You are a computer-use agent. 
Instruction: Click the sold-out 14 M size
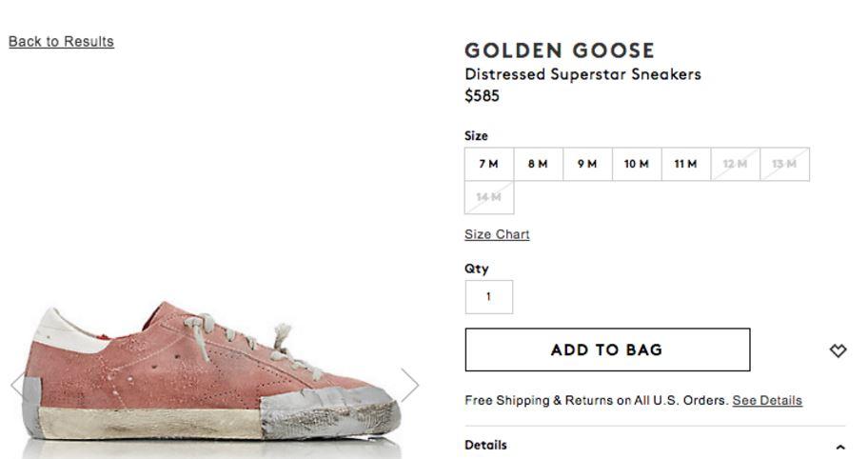pos(489,197)
